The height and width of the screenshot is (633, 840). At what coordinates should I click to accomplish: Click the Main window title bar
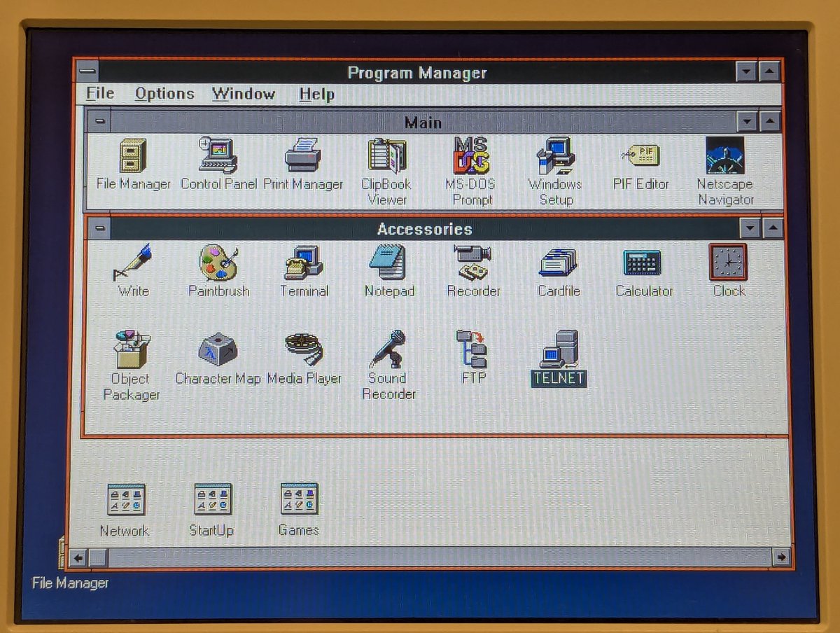click(x=423, y=122)
